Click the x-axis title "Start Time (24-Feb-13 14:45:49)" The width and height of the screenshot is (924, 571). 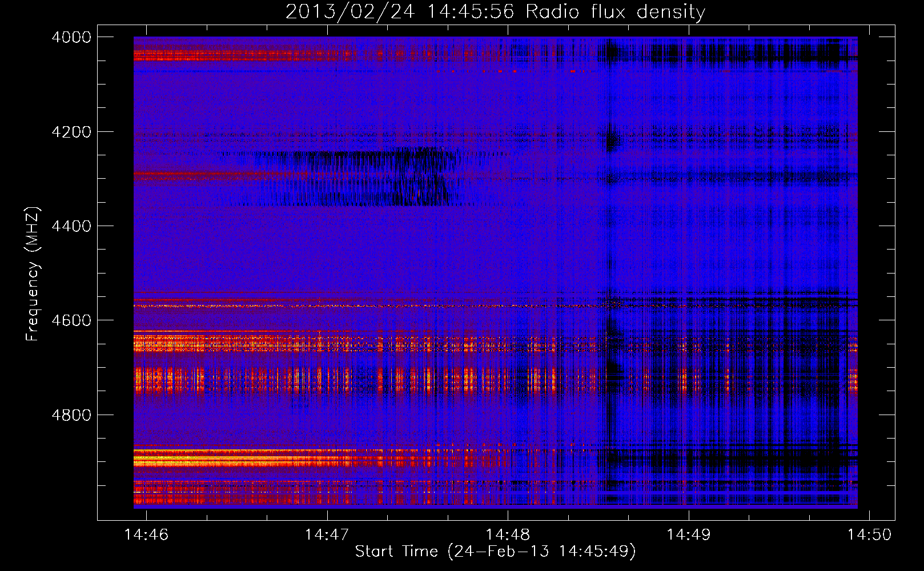click(495, 552)
